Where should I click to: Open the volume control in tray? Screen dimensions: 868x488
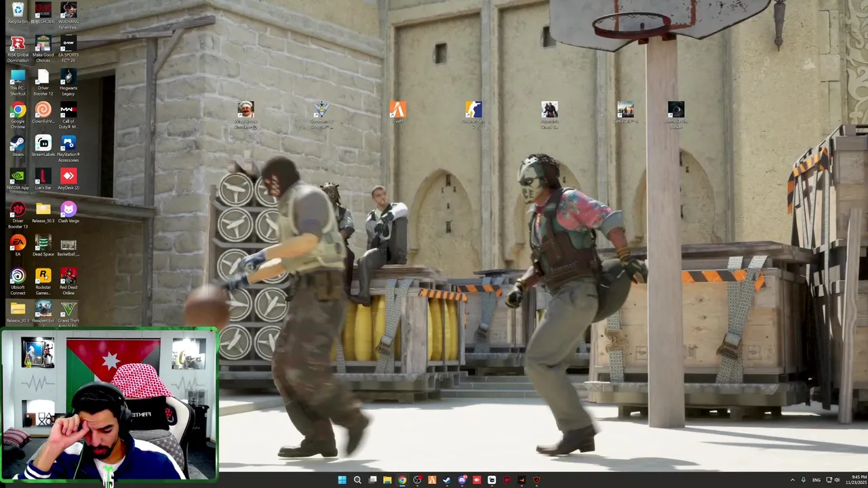tap(837, 480)
